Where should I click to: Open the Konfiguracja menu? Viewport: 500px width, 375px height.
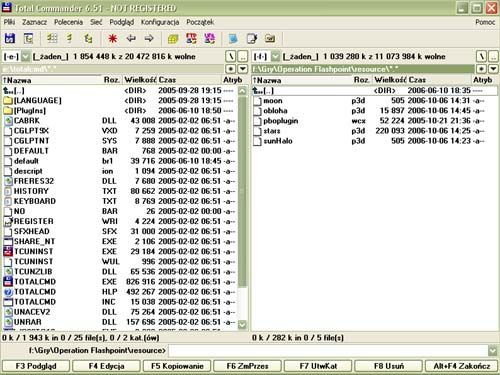click(160, 22)
